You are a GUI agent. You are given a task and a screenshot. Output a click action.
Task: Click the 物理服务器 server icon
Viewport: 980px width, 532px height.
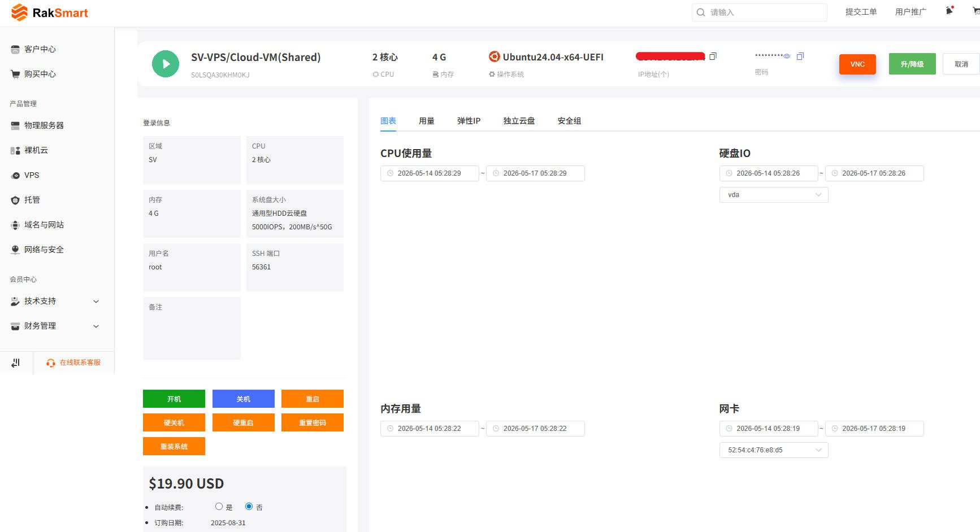(15, 125)
